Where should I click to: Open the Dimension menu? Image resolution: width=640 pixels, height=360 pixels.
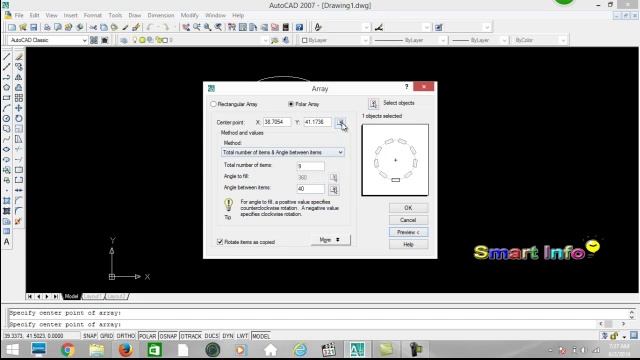tap(161, 15)
